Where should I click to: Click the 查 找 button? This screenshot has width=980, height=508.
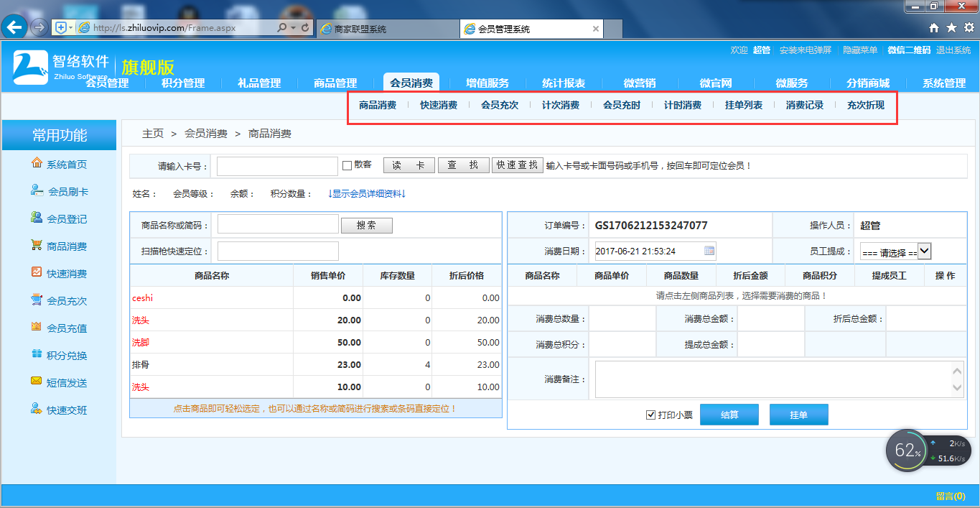(x=464, y=165)
